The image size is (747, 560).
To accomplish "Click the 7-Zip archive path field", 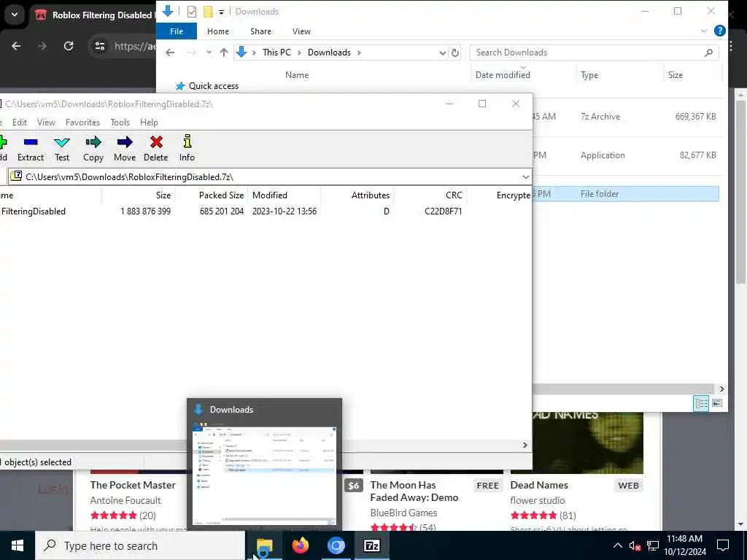I will click(x=271, y=177).
